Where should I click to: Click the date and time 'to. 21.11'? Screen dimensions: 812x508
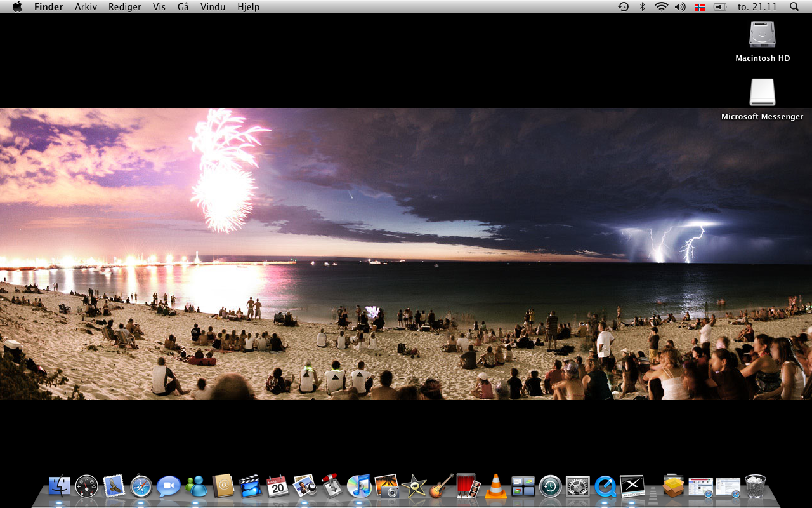pos(757,7)
